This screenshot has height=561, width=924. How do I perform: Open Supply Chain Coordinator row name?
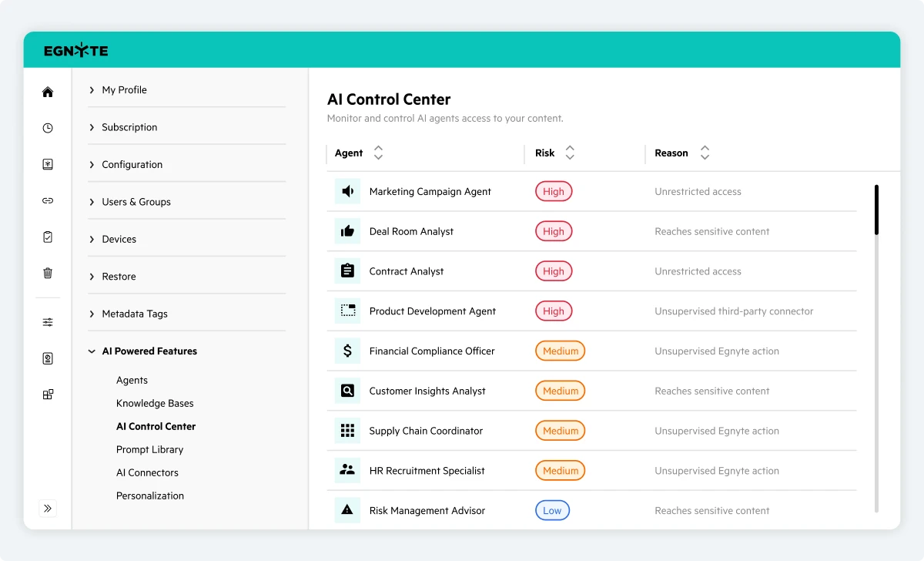click(426, 431)
